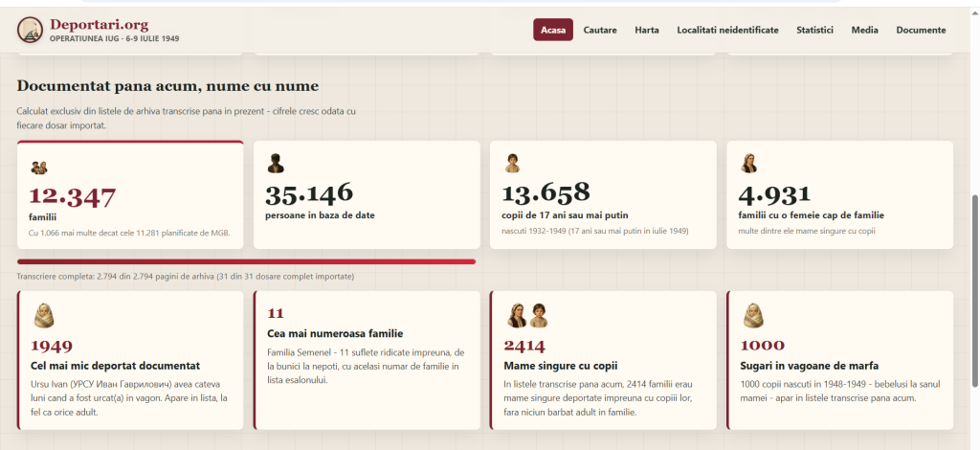The width and height of the screenshot is (980, 450).
Task: Go to the Cautare page
Action: coord(600,30)
